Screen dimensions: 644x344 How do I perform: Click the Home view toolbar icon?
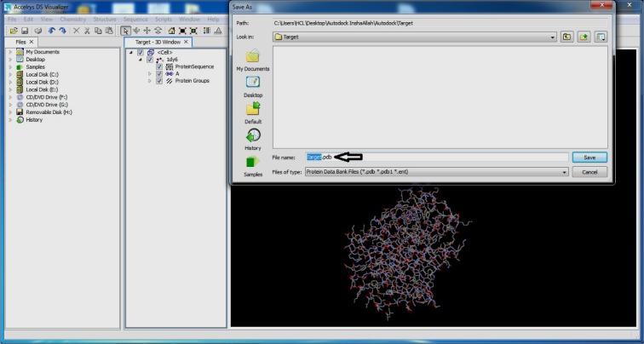coord(171,30)
